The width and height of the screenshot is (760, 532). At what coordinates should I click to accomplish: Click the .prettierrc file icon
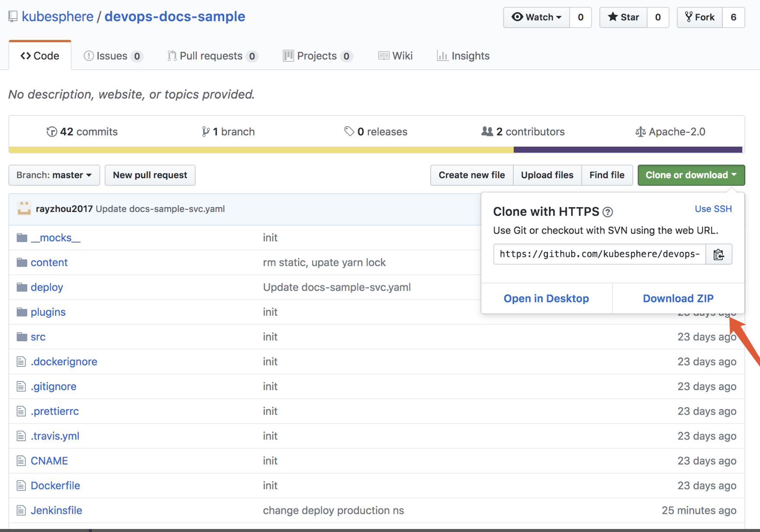(21, 411)
